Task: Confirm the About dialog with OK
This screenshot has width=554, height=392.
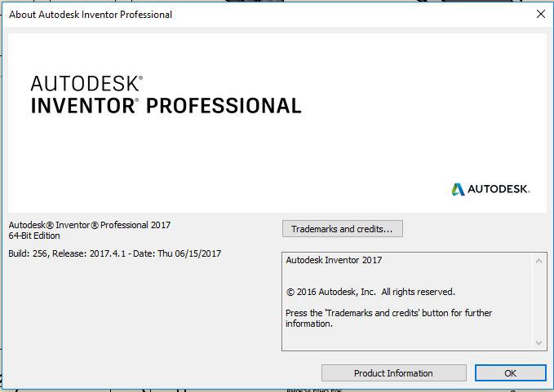Action: (x=511, y=373)
